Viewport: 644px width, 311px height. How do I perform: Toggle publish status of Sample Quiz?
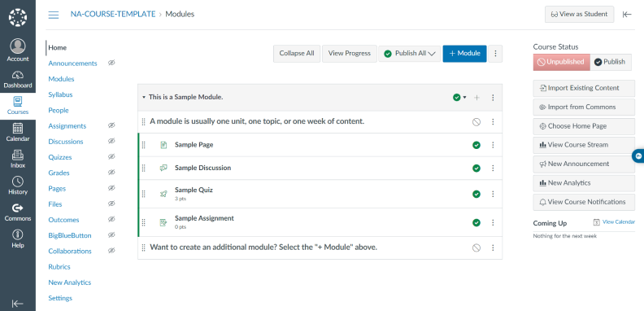(x=476, y=194)
